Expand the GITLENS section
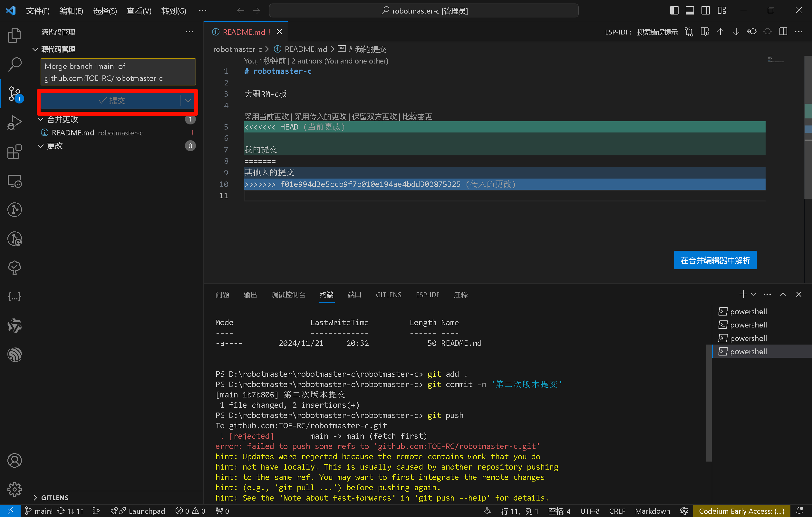Viewport: 812px width, 517px height. (35, 498)
